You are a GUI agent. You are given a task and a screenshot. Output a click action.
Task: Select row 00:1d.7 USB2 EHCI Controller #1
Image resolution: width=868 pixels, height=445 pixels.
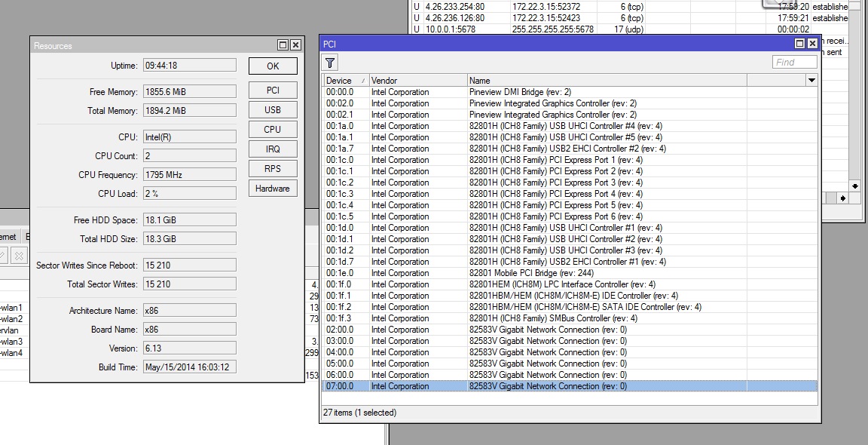tap(570, 262)
